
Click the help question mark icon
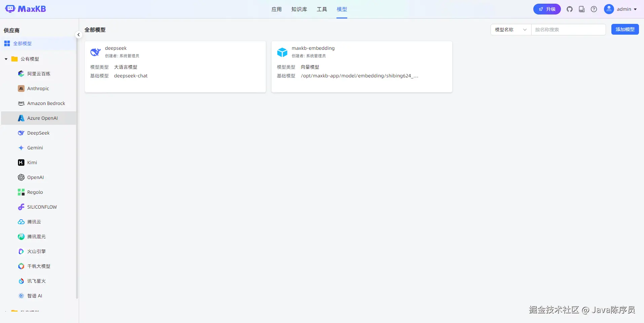point(594,9)
